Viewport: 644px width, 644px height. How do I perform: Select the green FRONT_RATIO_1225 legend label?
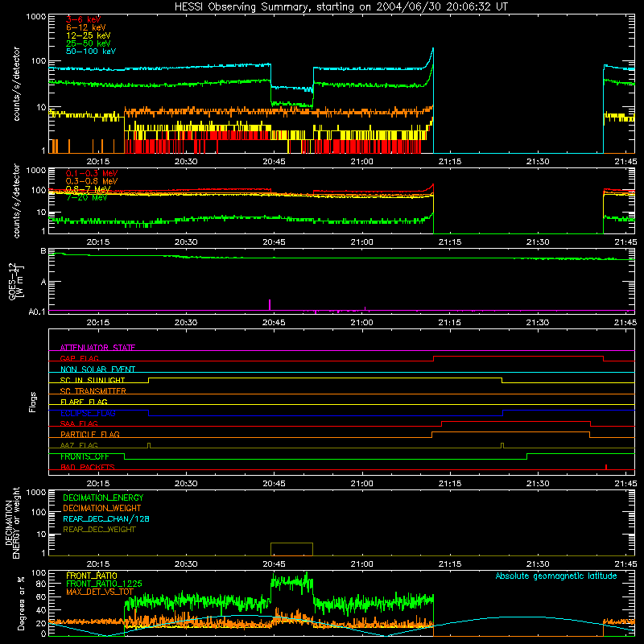[x=104, y=584]
